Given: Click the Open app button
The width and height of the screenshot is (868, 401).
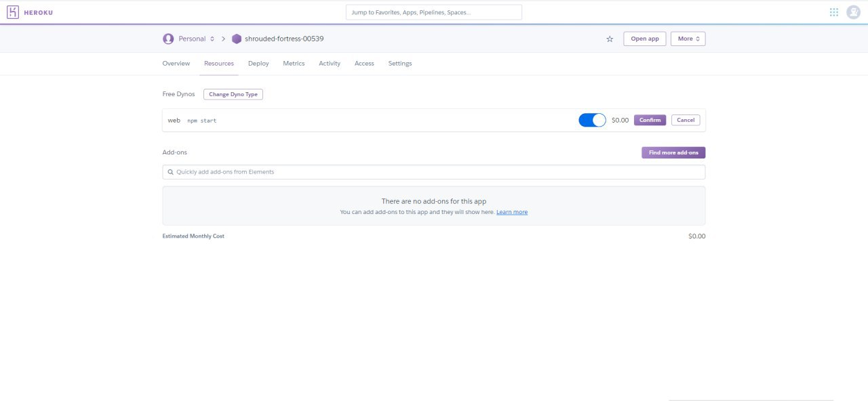Looking at the screenshot, I should tap(645, 39).
